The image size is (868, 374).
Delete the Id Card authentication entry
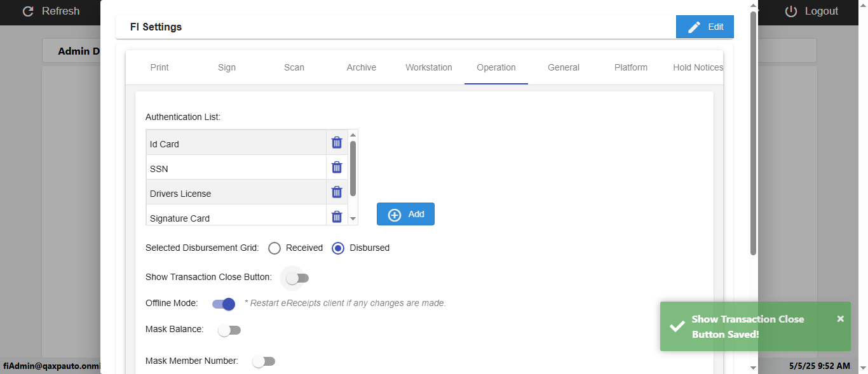coord(337,143)
